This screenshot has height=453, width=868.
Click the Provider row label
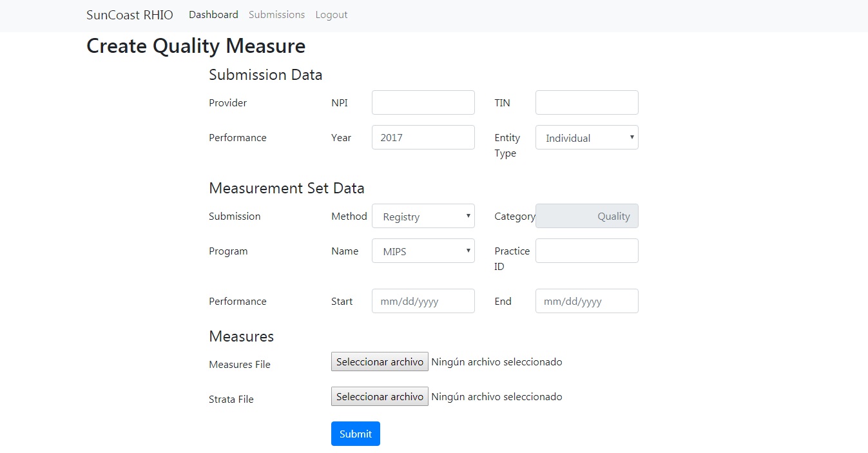click(228, 102)
